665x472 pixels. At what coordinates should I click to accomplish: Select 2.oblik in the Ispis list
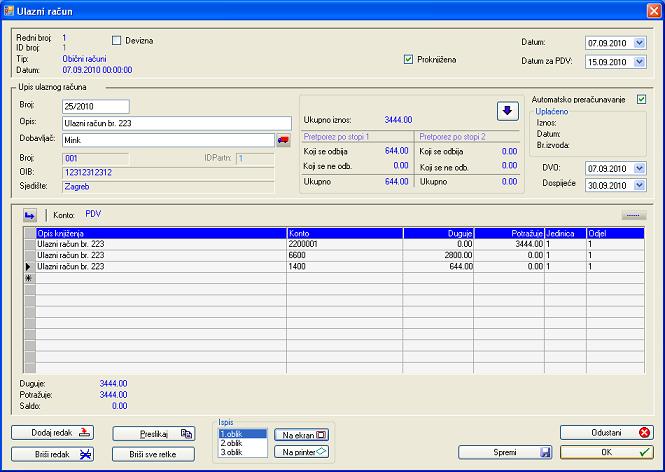coord(230,443)
